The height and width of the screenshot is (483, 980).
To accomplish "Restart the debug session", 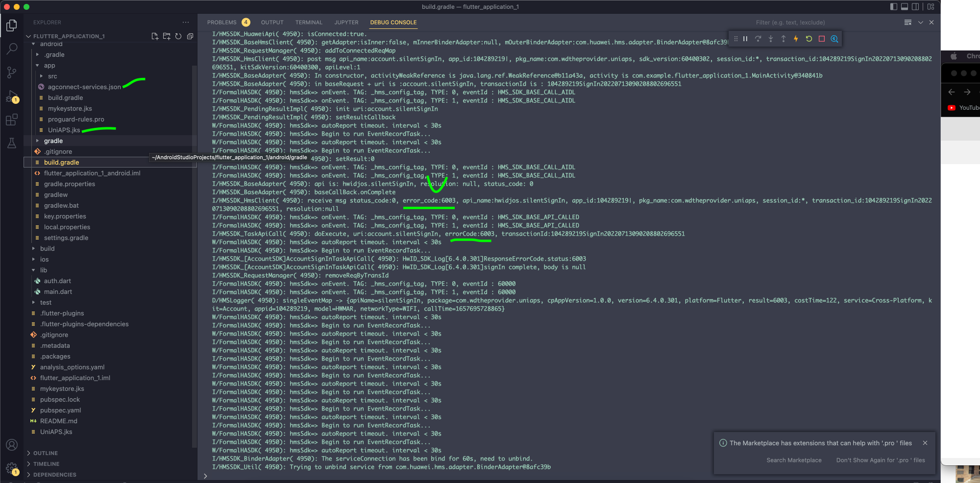I will point(809,39).
